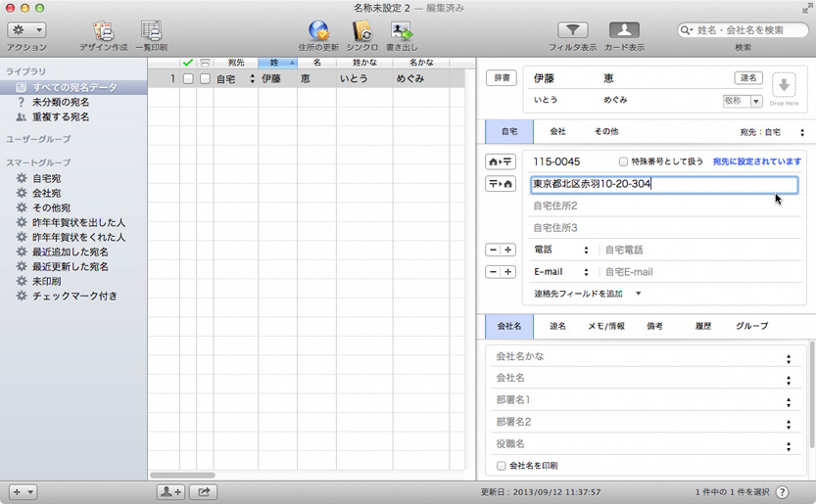The height and width of the screenshot is (504, 816).
Task: Show the フィルタ表示 filter view
Action: point(573,30)
